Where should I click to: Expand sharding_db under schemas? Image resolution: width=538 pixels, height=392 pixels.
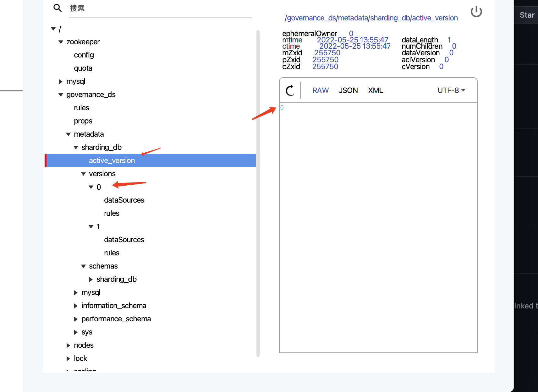[x=91, y=279]
